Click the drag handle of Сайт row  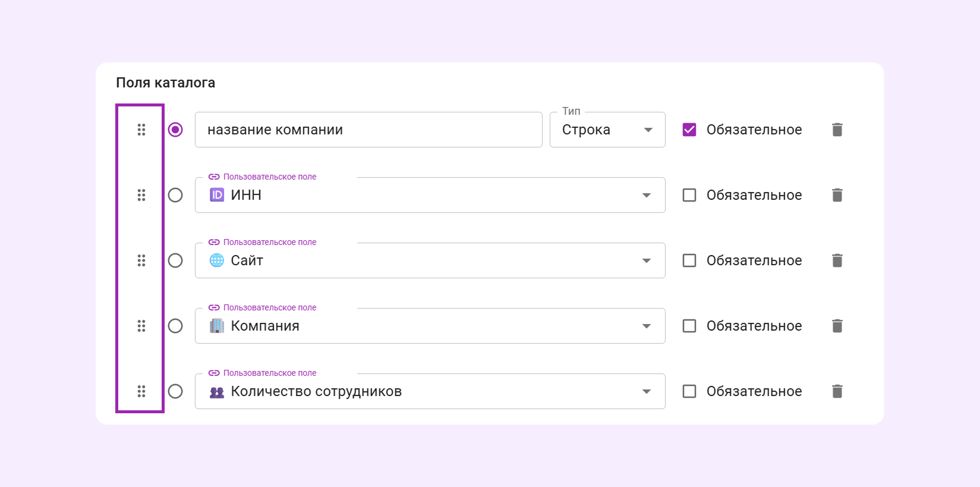[x=141, y=260]
